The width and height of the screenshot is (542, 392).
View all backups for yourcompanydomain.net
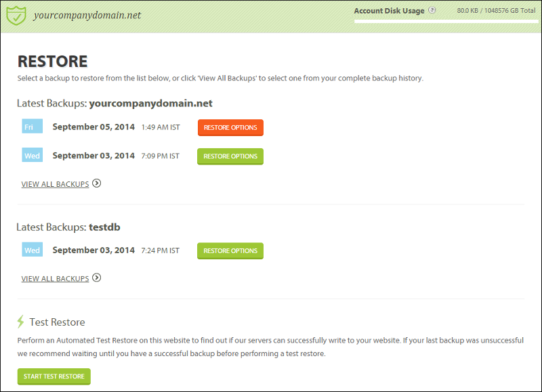pyautogui.click(x=55, y=184)
